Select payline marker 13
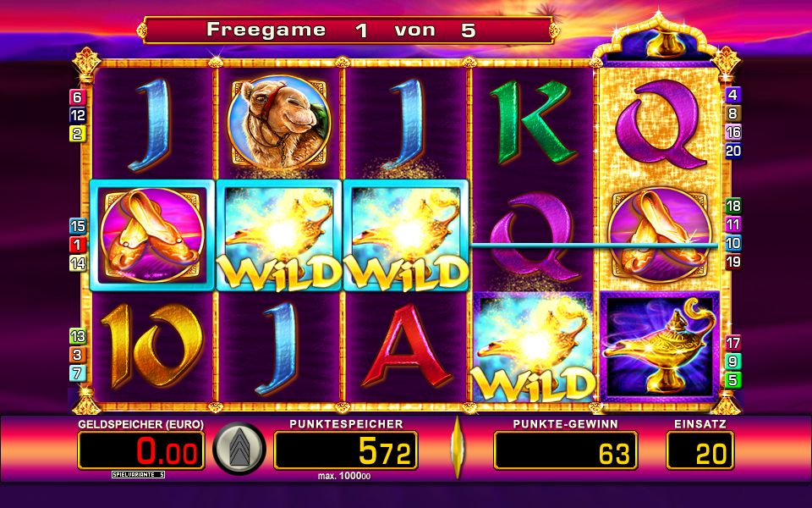 [x=77, y=336]
